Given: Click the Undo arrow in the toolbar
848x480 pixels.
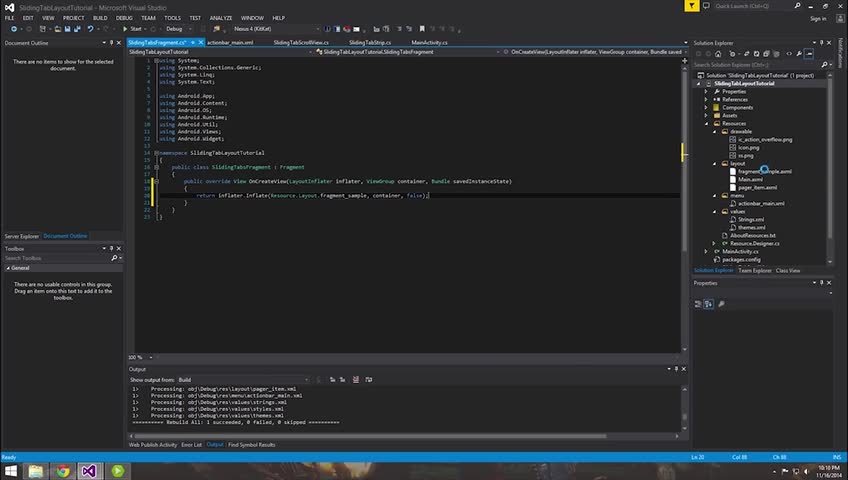Looking at the screenshot, I should [x=90, y=29].
